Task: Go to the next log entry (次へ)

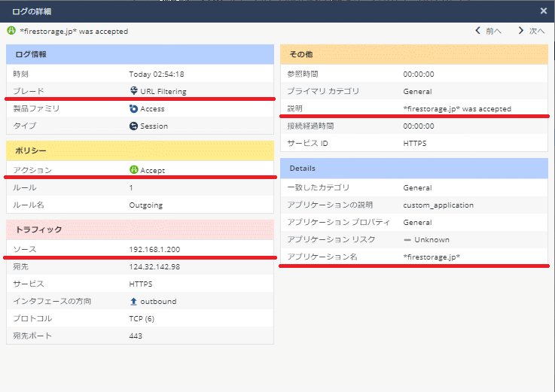Action: point(531,32)
